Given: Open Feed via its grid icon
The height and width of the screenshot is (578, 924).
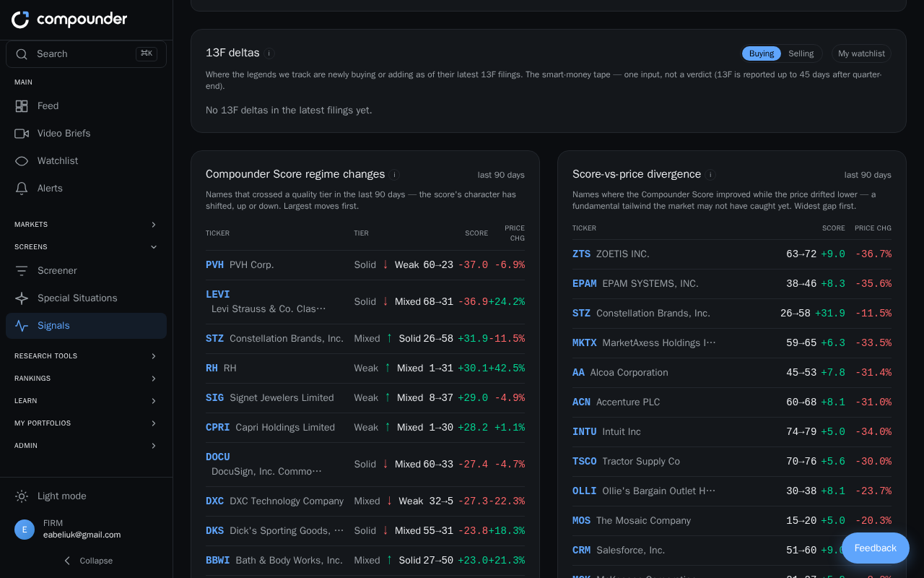Looking at the screenshot, I should pyautogui.click(x=22, y=106).
